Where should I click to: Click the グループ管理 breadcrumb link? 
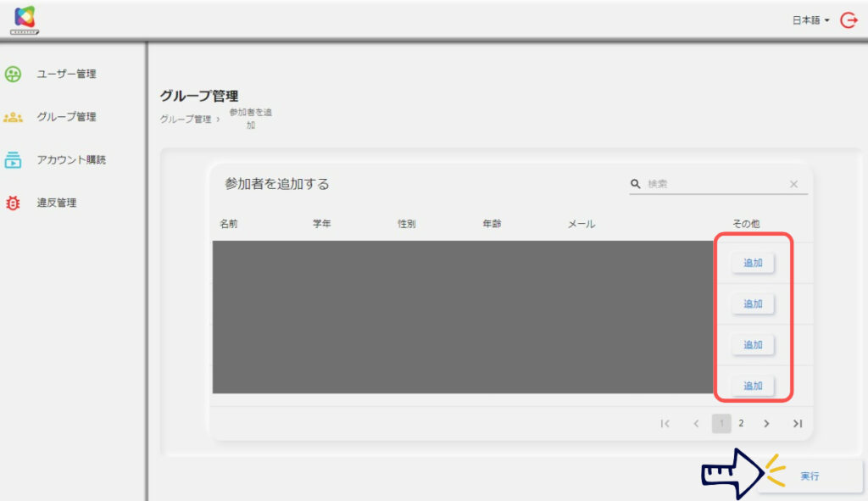pyautogui.click(x=186, y=119)
